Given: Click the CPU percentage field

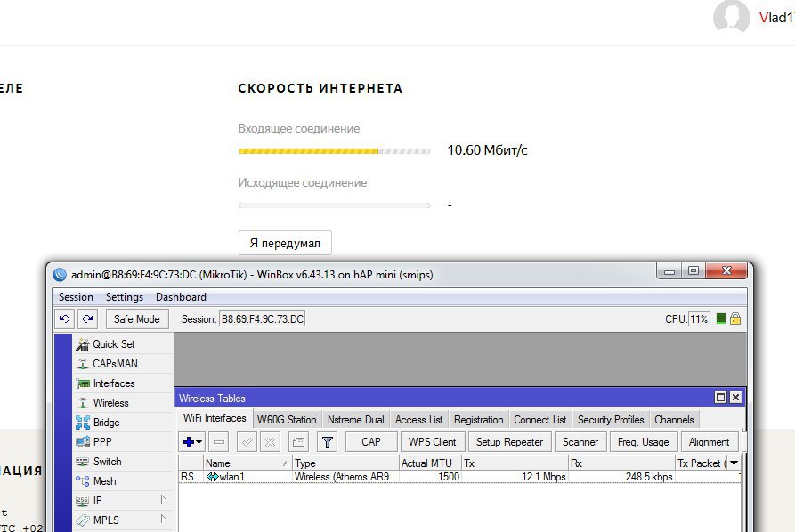Looking at the screenshot, I should point(699,319).
